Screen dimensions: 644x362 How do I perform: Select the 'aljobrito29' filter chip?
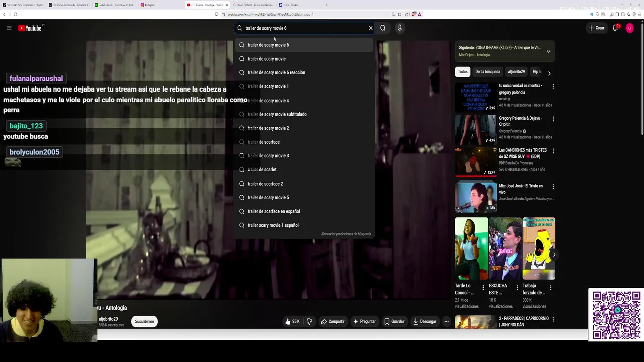[x=516, y=72]
